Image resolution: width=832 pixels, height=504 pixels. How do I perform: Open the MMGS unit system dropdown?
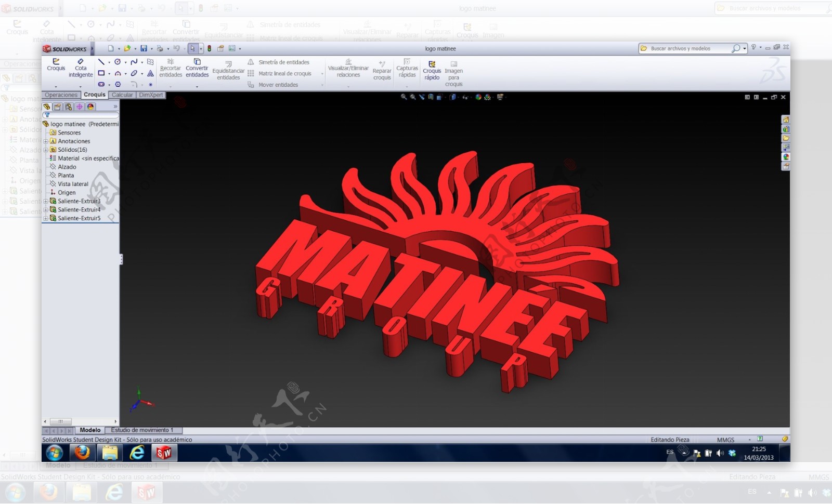click(x=749, y=440)
